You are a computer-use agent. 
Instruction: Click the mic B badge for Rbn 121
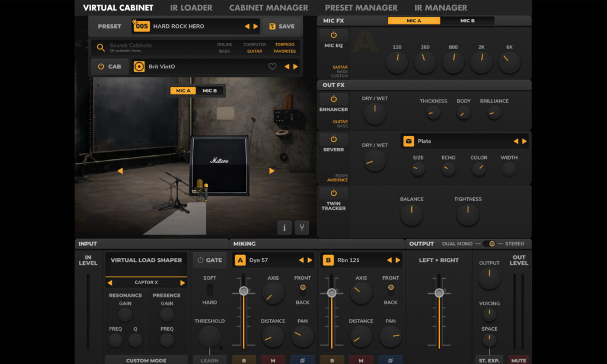pos(328,260)
